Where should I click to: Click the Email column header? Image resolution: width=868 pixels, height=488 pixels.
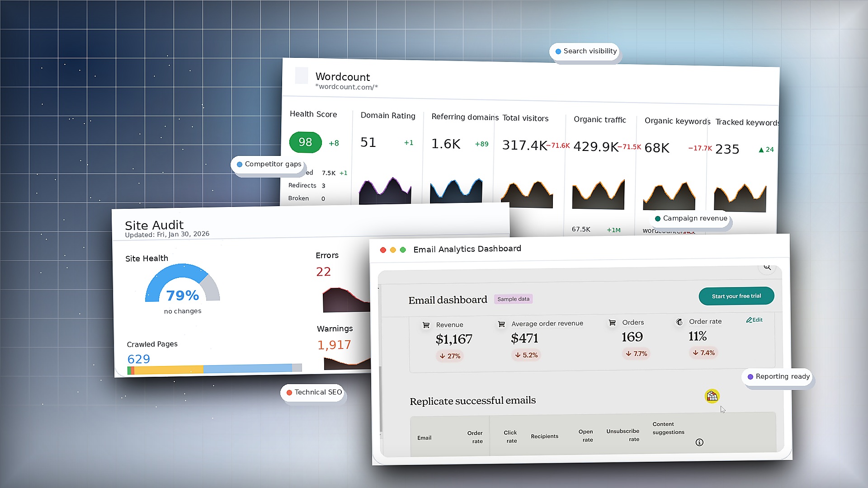(x=425, y=438)
